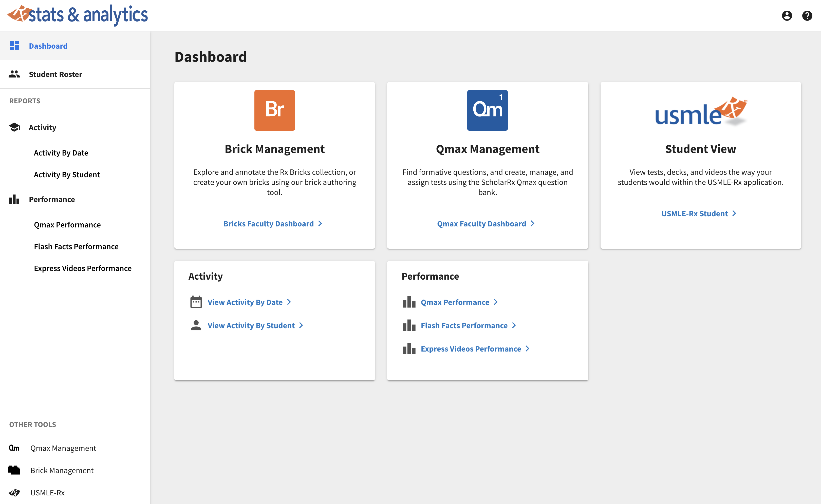Click the orange Br Brick Management tile icon
Viewport: 821px width, 504px height.
(x=274, y=110)
